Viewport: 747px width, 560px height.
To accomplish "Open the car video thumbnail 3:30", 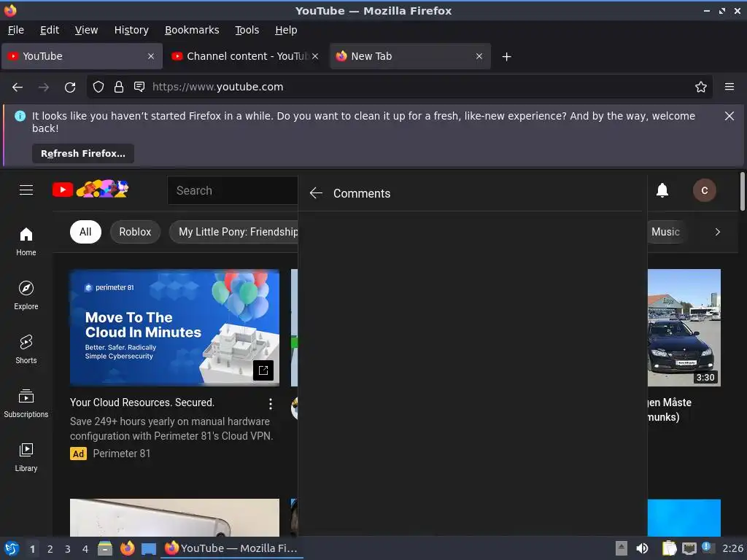I will pos(684,327).
